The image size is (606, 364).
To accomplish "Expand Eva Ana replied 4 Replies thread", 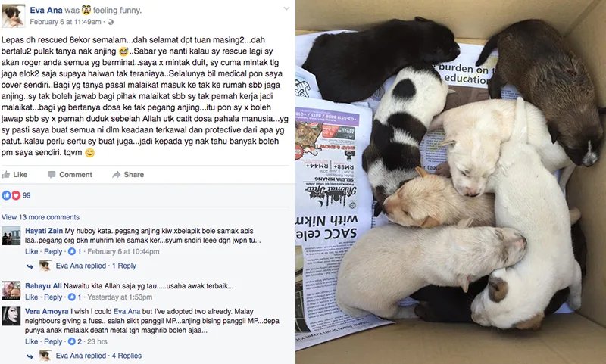I will 98,356.
